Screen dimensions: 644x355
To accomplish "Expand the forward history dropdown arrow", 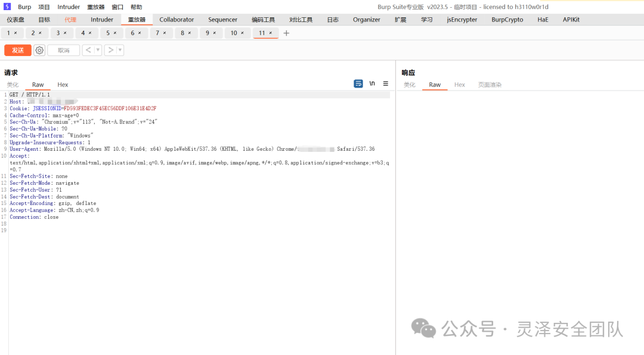I will (120, 50).
